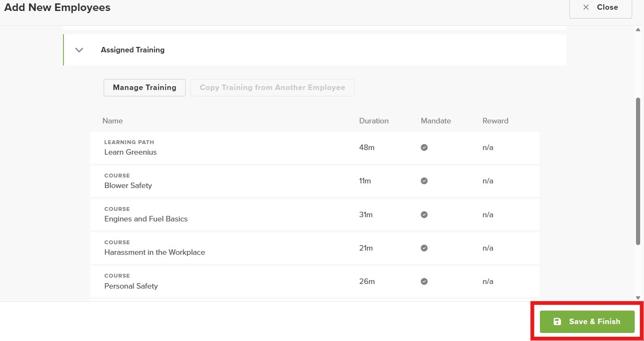The image size is (644, 341).
Task: Click the Manage Training button
Action: point(145,87)
